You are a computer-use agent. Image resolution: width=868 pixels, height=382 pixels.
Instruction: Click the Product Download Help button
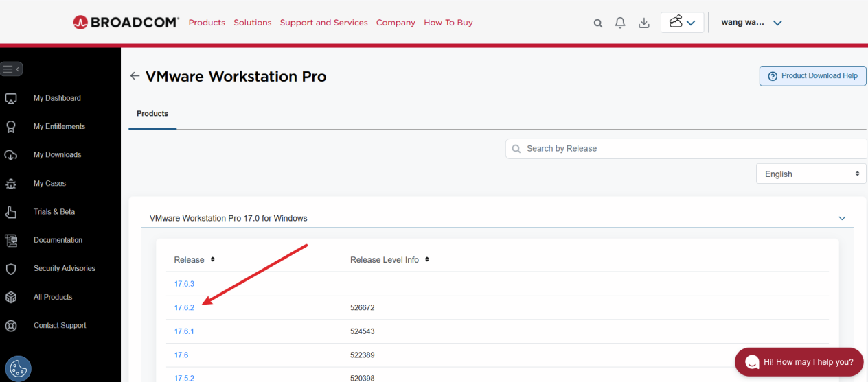812,76
